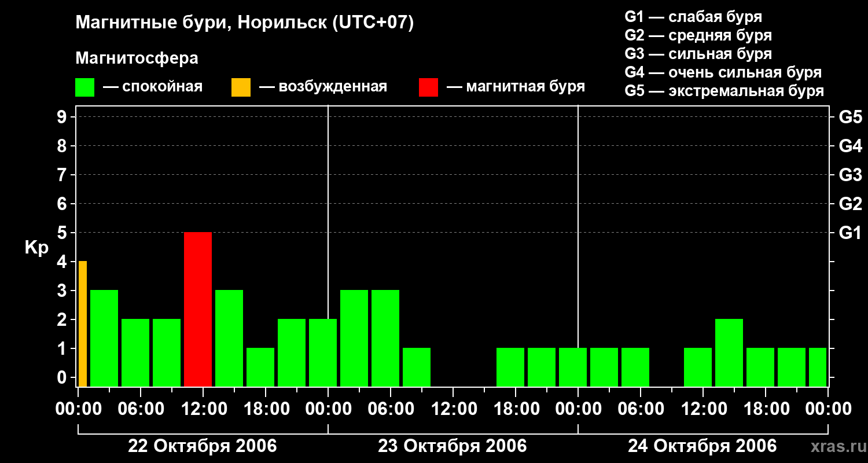Select the red Kp 5 storm bar
The height and width of the screenshot is (463, 868).
point(198,310)
